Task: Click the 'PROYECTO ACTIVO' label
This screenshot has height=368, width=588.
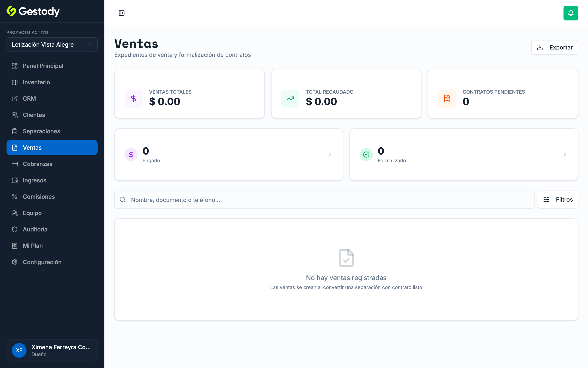Action: tap(27, 32)
